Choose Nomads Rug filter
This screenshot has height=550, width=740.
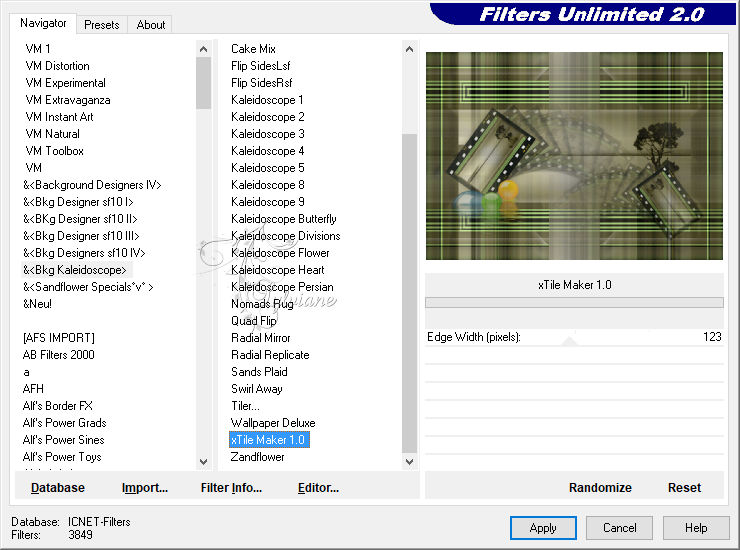point(262,304)
